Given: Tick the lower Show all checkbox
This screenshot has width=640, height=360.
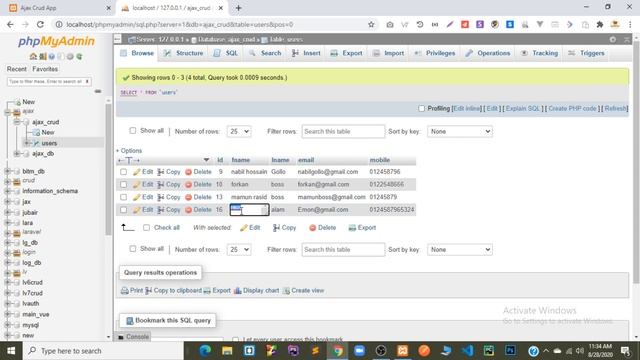Looking at the screenshot, I should click(x=133, y=249).
